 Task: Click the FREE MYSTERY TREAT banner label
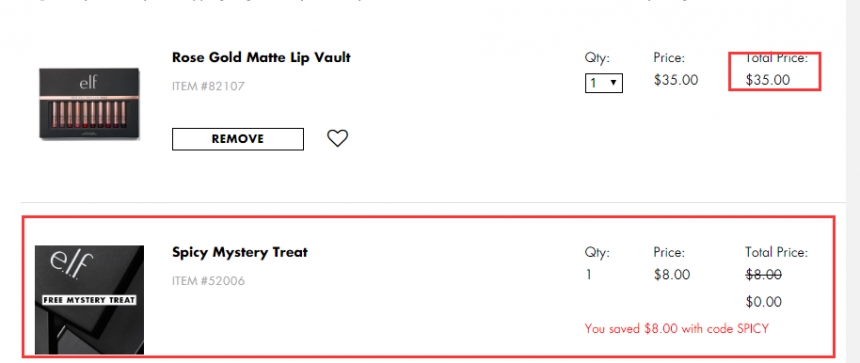[x=89, y=300]
